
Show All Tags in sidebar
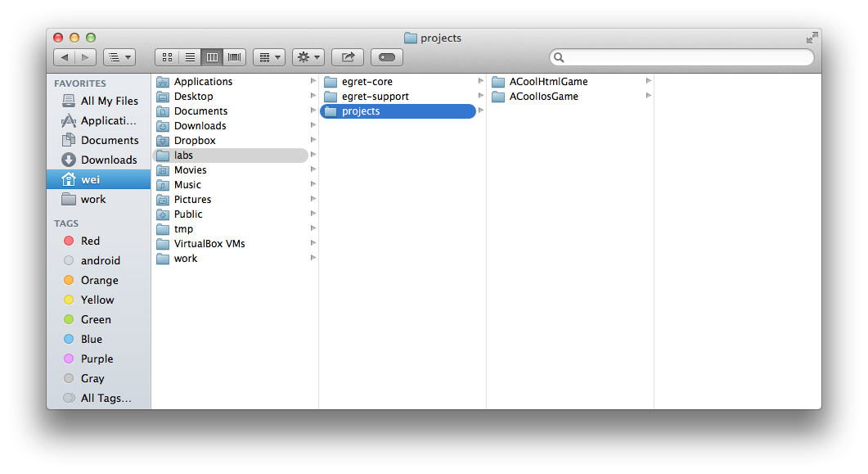[97, 398]
